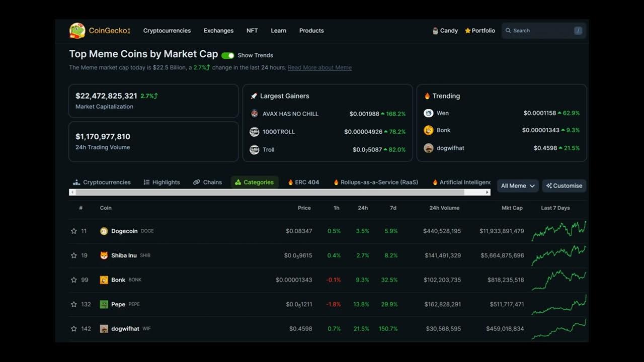Screen dimensions: 644x362
Task: Switch to the Cryptocurrencies tab
Action: 102,183
